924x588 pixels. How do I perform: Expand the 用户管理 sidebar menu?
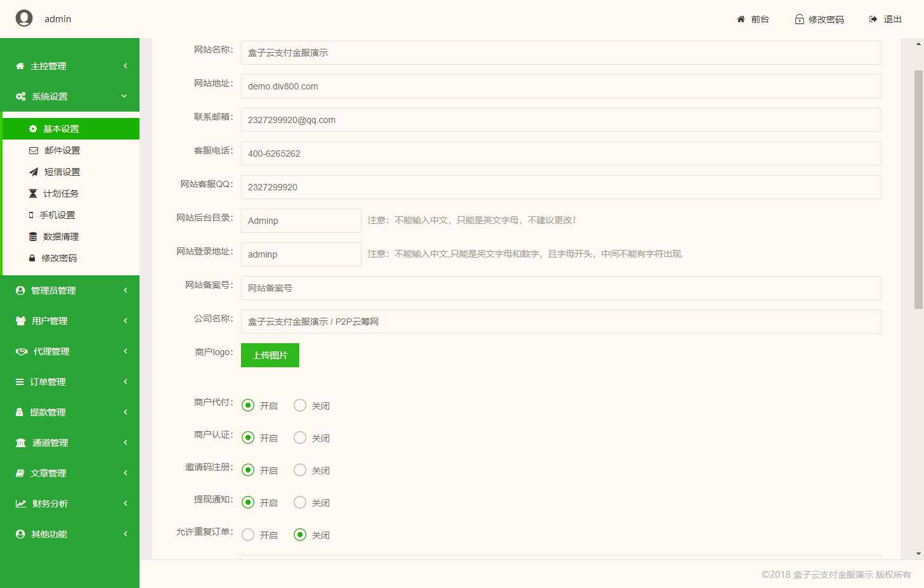70,321
